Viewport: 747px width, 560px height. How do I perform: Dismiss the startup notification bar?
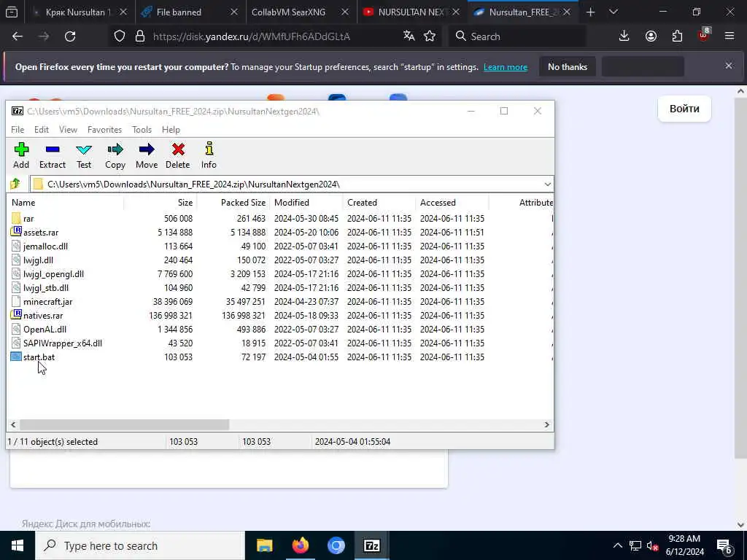(729, 66)
